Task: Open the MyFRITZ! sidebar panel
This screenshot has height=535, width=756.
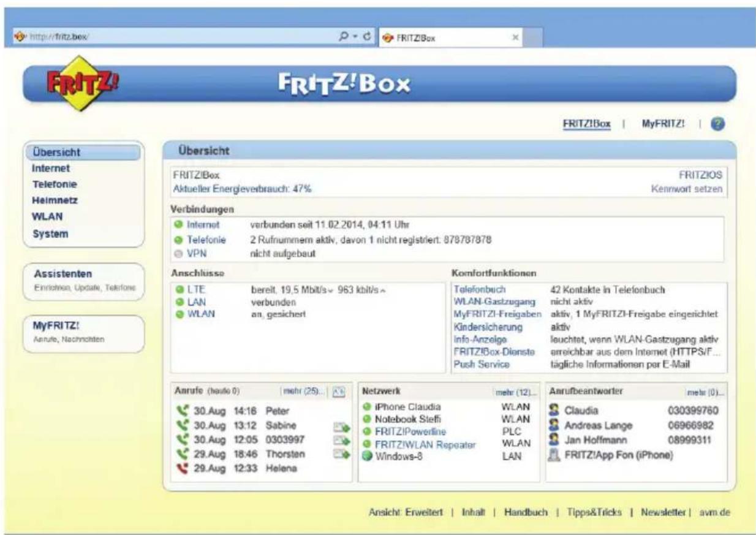Action: click(x=84, y=333)
